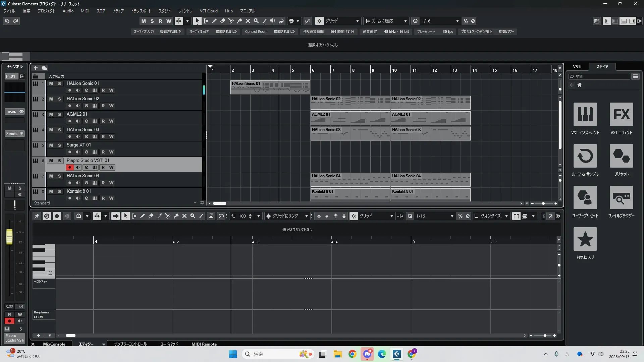The height and width of the screenshot is (362, 644).
Task: Click the Add Track plus button
Action: click(x=36, y=68)
